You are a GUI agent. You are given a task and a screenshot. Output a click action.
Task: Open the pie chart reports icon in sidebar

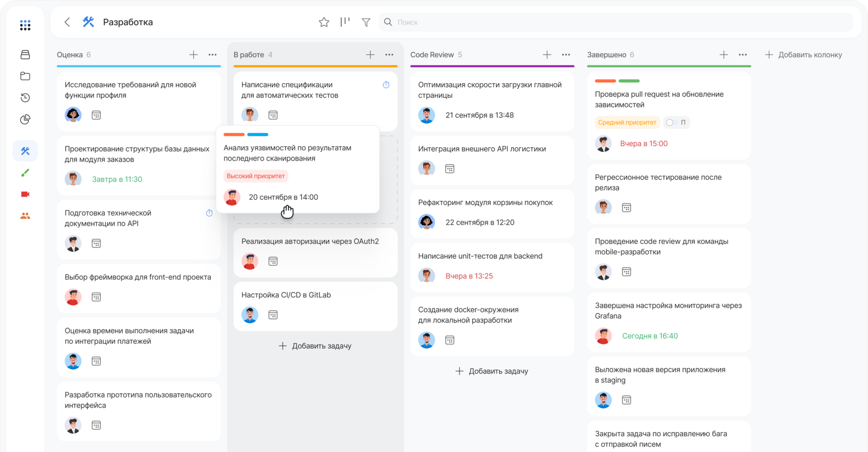point(25,119)
